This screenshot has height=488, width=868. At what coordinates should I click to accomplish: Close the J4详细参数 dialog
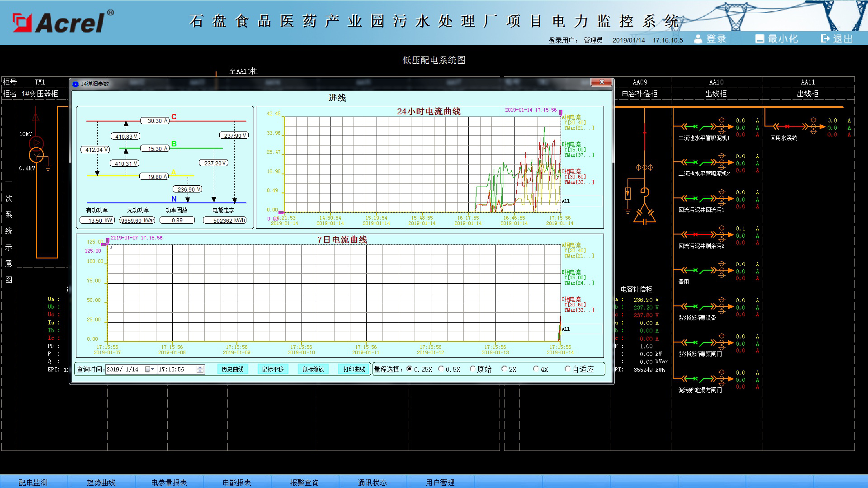[602, 82]
